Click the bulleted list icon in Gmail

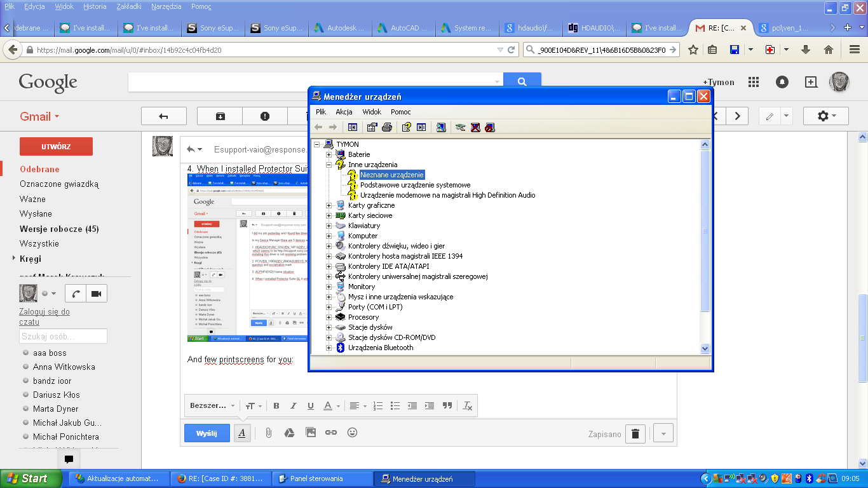(x=395, y=406)
